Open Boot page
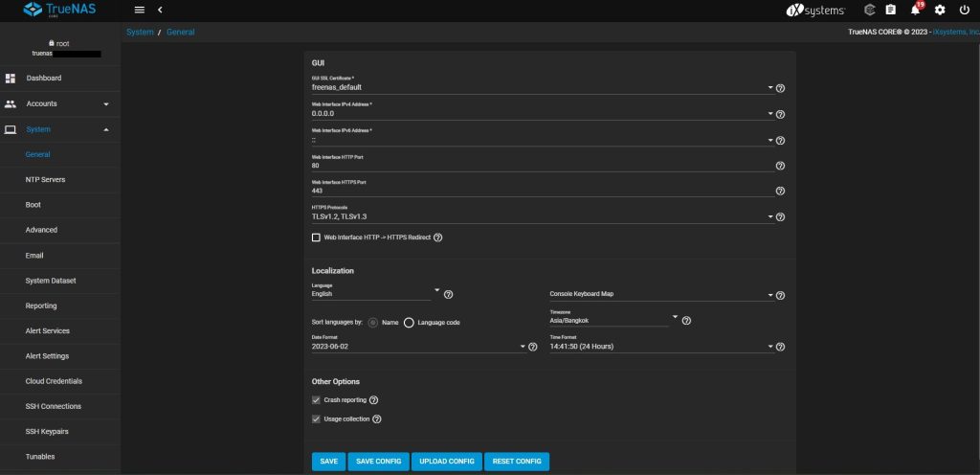Screen dimensions: 980x475 [33, 205]
